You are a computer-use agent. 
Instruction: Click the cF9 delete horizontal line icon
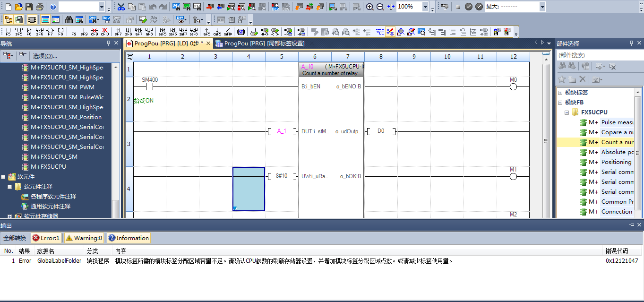pyautogui.click(x=94, y=32)
